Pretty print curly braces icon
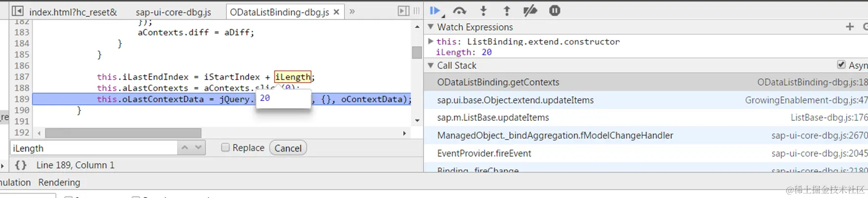This screenshot has height=198, width=868. coord(21,165)
